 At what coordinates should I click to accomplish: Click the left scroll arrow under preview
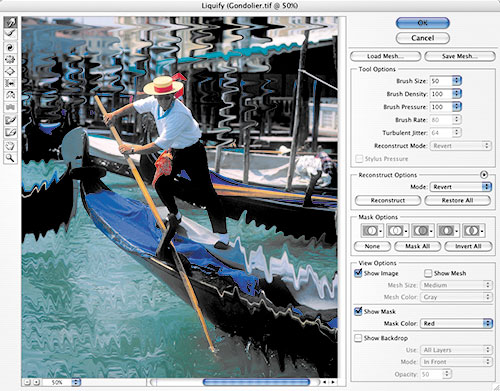click(x=325, y=382)
